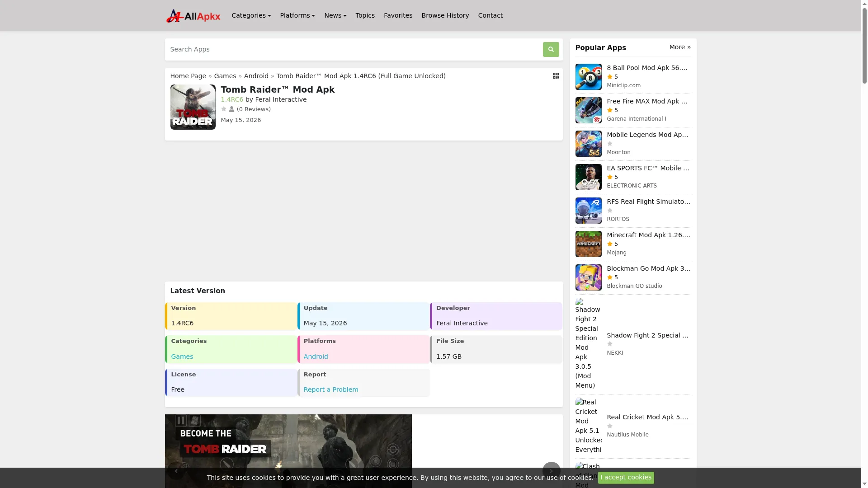868x488 pixels.
Task: Click I accept cookies button
Action: pyautogui.click(x=626, y=478)
